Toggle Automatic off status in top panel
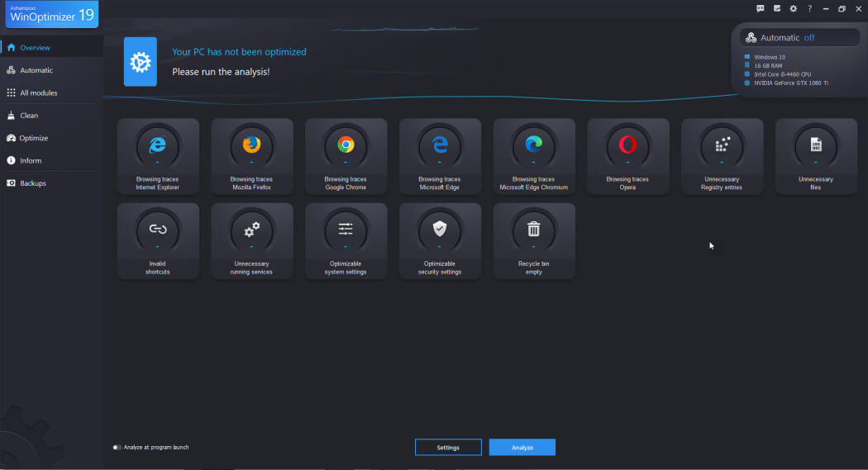This screenshot has width=868, height=470. coord(799,38)
